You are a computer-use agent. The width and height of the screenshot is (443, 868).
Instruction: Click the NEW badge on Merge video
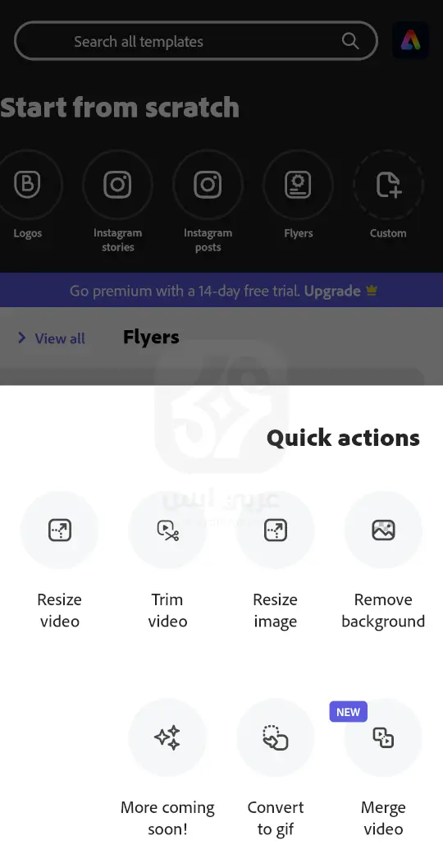pos(349,712)
